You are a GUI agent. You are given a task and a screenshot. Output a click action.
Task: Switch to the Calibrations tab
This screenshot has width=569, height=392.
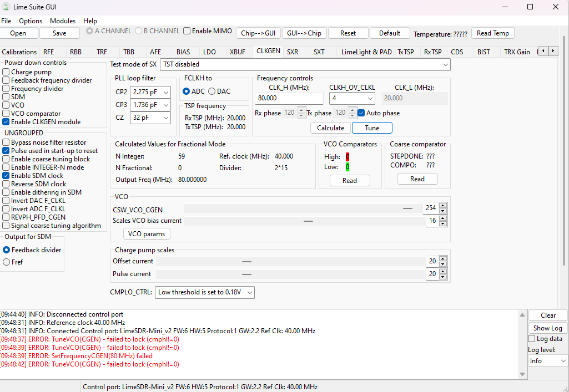coord(19,52)
